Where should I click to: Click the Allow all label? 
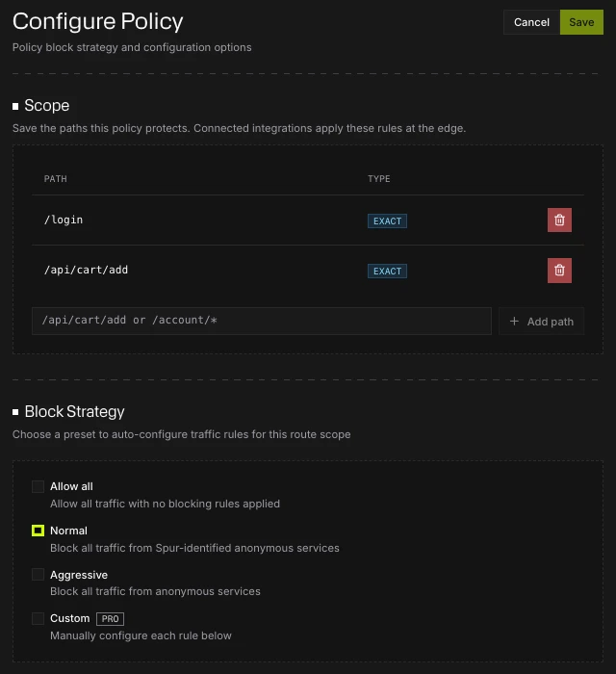tap(71, 486)
